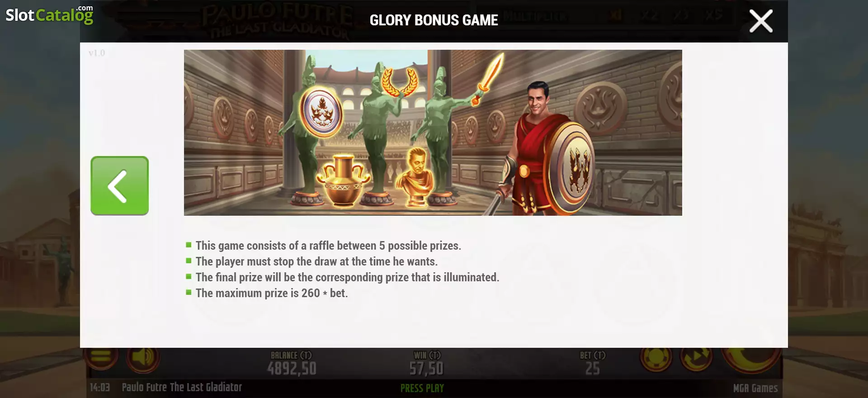The width and height of the screenshot is (868, 398).
Task: Close the Glory Bonus Game help panel
Action: [761, 21]
